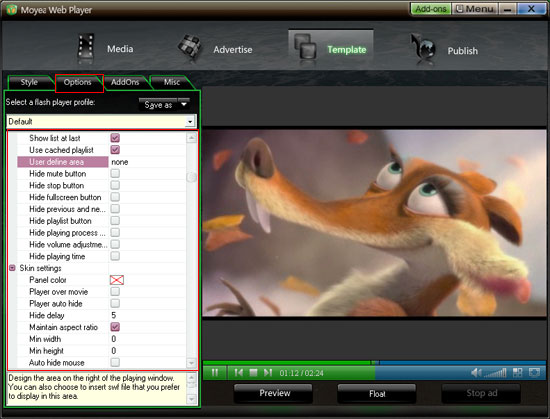Switch to the Options tab
The image size is (550, 419).
[78, 82]
